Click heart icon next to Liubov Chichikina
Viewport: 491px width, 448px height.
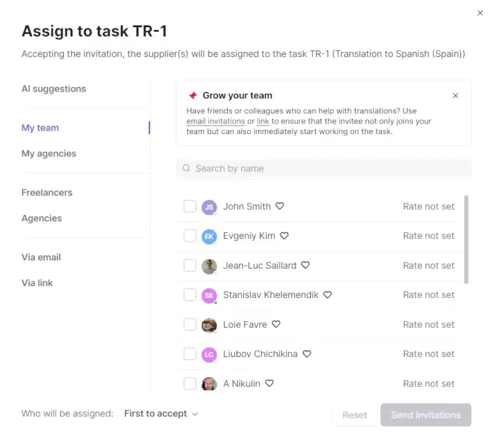pyautogui.click(x=306, y=354)
